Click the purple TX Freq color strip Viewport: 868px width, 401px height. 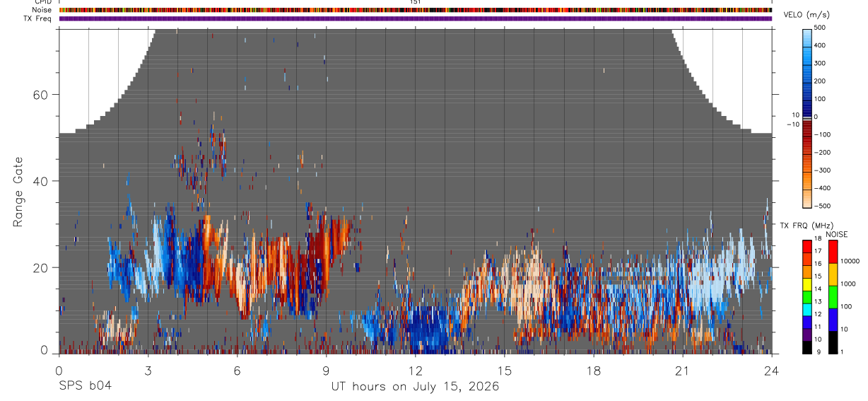[x=416, y=18]
